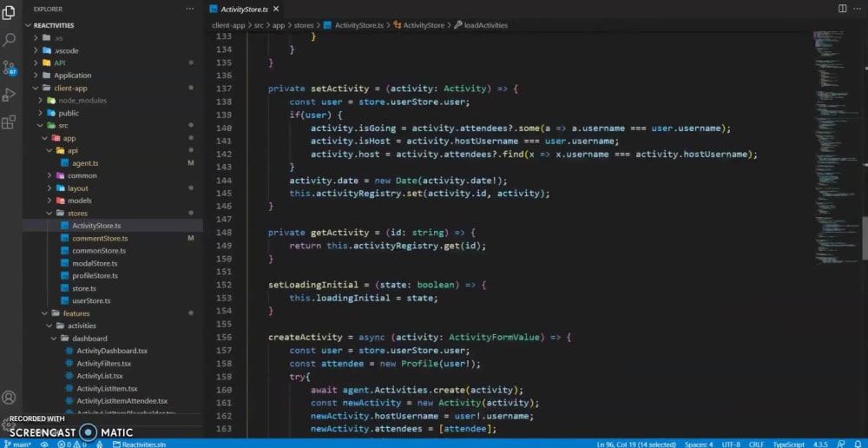The width and height of the screenshot is (868, 448).
Task: Collapse the api folder
Action: pos(113,150)
